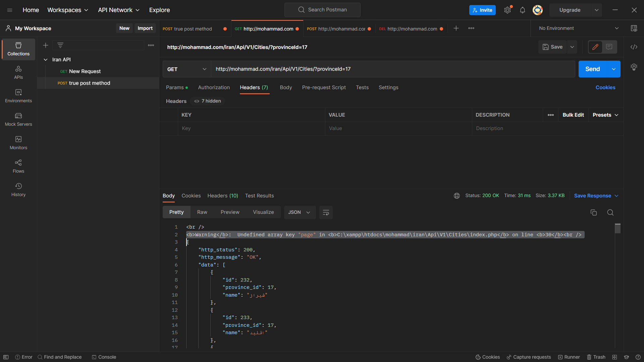Switch to the Visualize view
Screen dimensions: 644x362
[x=263, y=212]
